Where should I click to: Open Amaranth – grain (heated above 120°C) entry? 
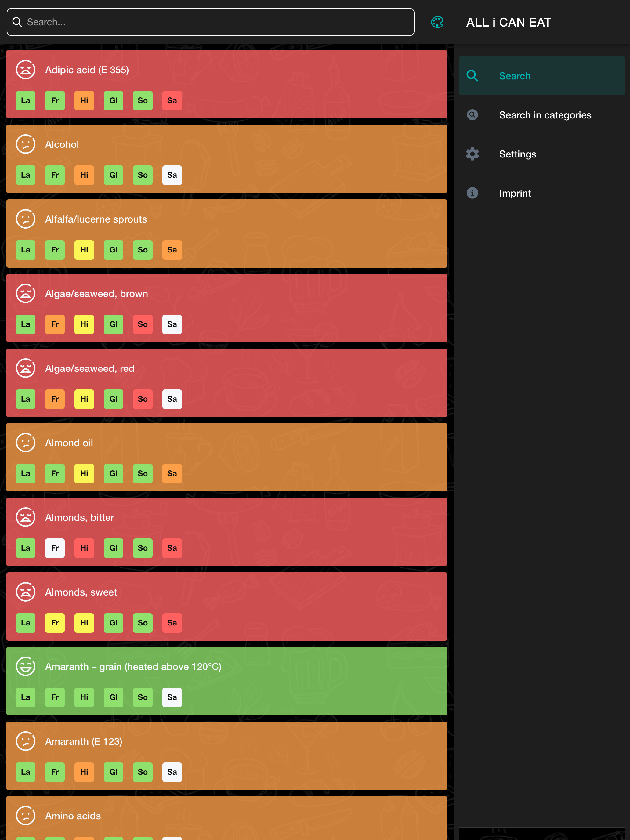point(227,681)
